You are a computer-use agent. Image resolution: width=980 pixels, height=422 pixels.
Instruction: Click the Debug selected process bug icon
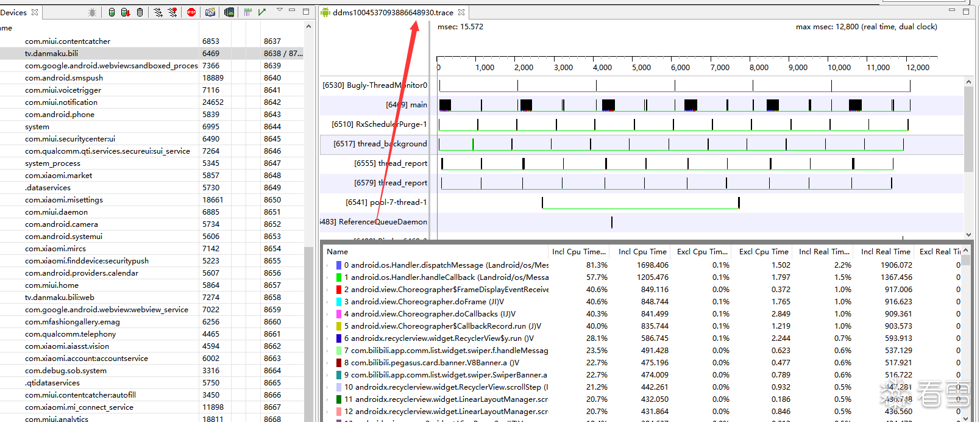(93, 12)
